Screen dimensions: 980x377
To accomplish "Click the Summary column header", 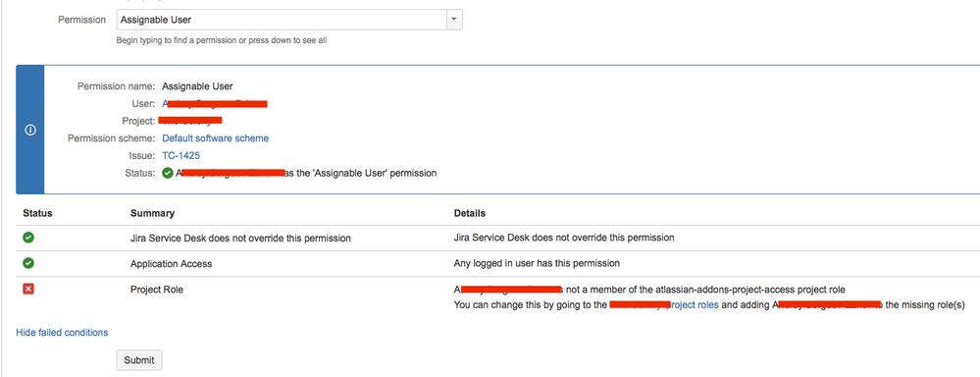I will 152,213.
